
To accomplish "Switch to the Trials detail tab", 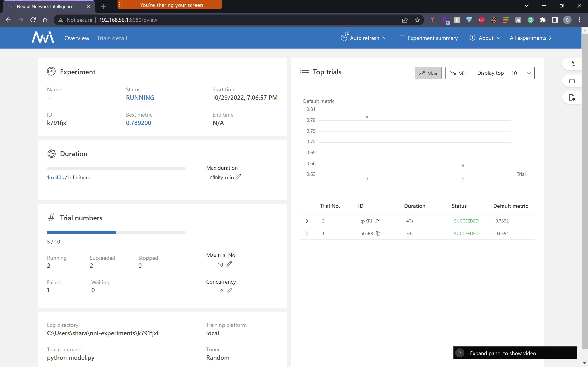I will tap(112, 38).
